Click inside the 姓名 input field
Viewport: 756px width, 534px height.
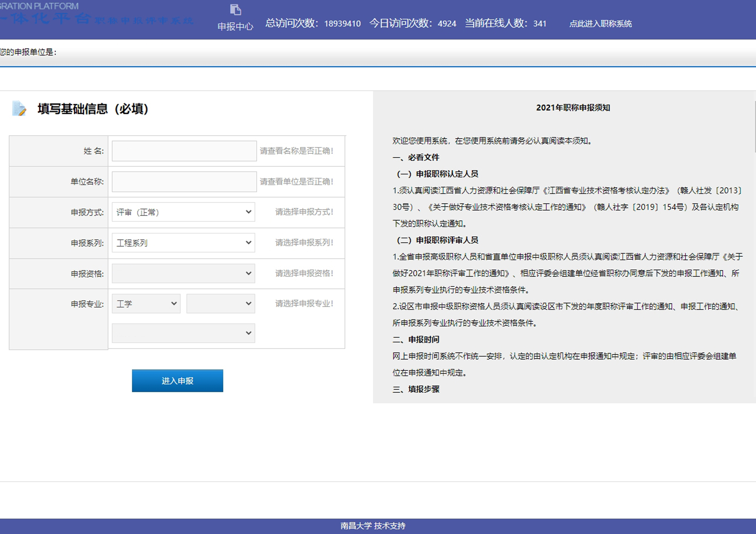coord(183,151)
